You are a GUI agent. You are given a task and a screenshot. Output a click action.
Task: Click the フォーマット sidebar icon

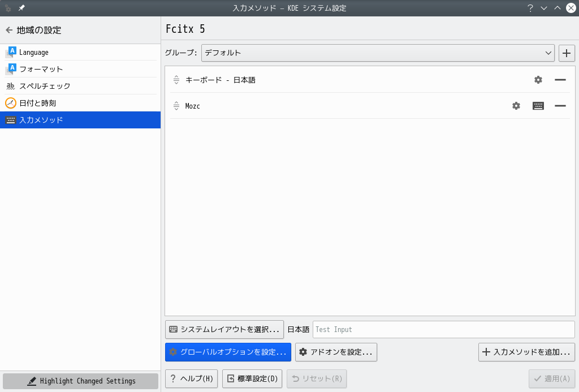(11, 69)
